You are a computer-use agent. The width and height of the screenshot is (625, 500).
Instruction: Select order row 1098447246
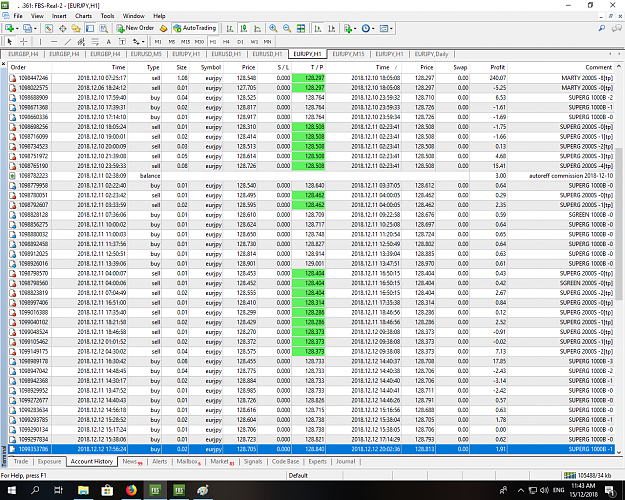[x=311, y=78]
